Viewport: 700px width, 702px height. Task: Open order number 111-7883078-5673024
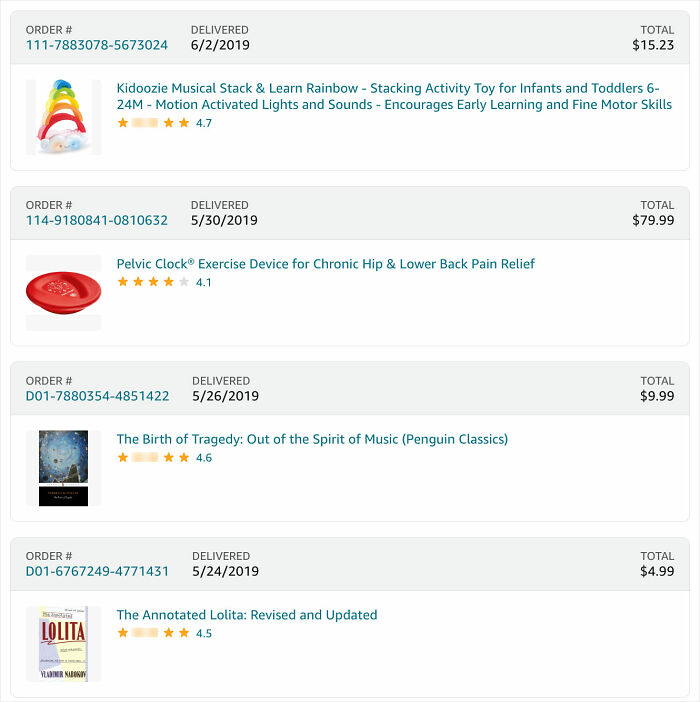click(x=97, y=45)
